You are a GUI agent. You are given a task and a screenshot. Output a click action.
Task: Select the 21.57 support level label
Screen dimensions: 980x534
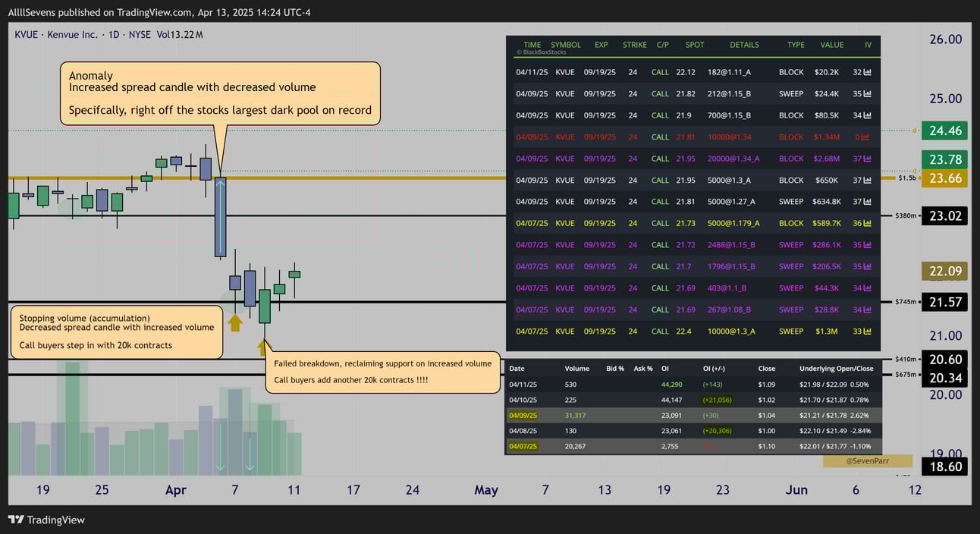(x=945, y=302)
